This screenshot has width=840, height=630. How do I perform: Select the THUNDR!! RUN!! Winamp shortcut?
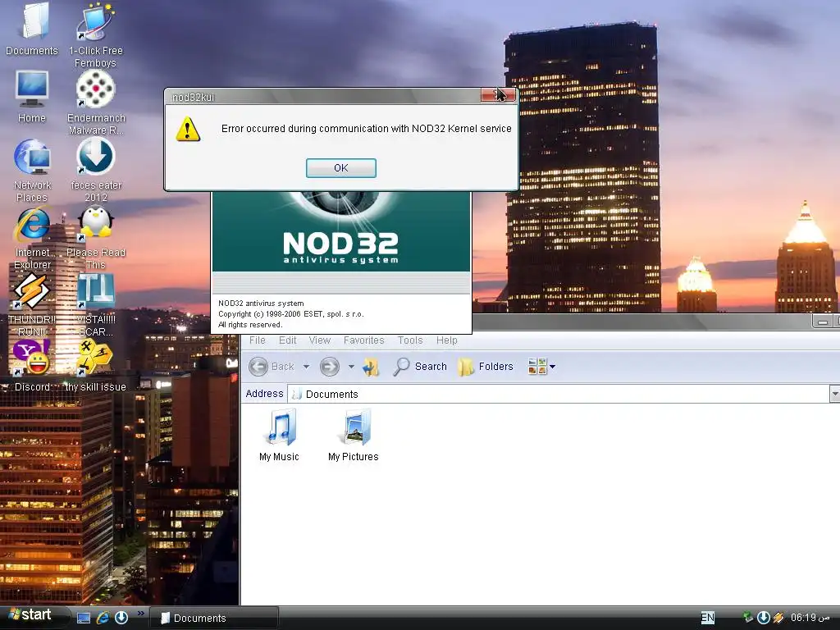[x=32, y=305]
